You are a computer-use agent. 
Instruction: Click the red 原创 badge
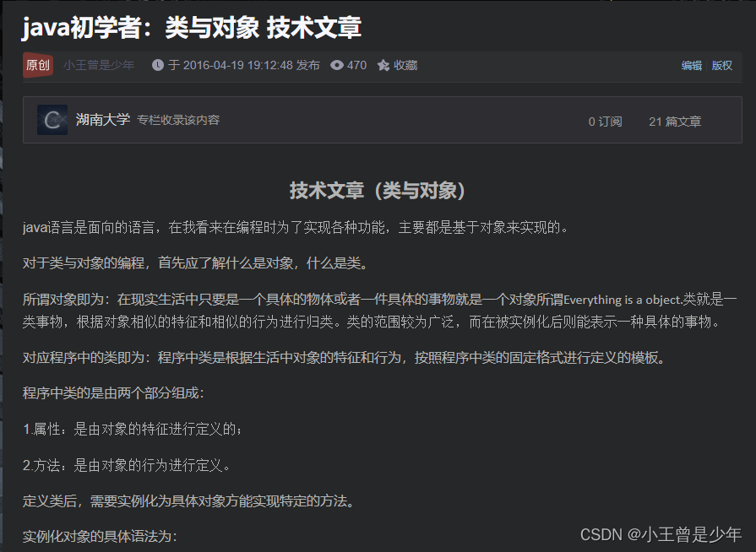point(38,65)
